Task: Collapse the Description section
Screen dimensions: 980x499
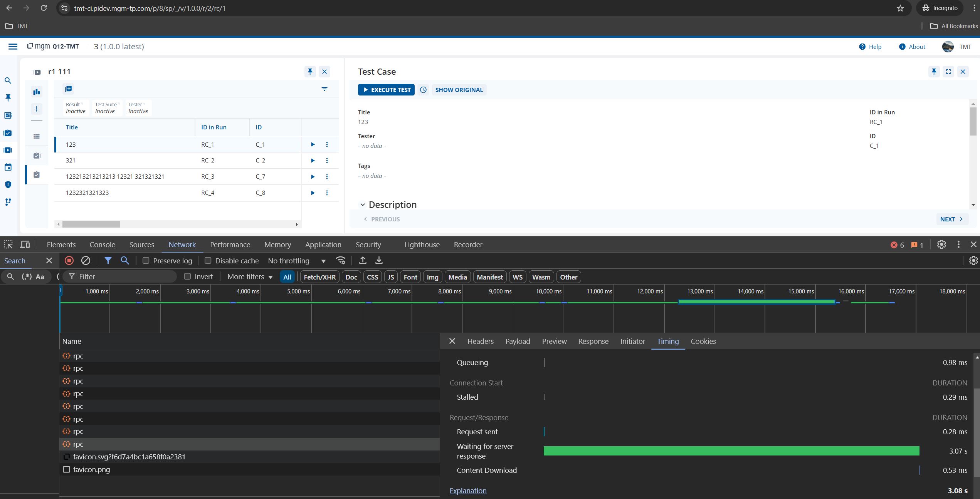Action: [x=362, y=205]
